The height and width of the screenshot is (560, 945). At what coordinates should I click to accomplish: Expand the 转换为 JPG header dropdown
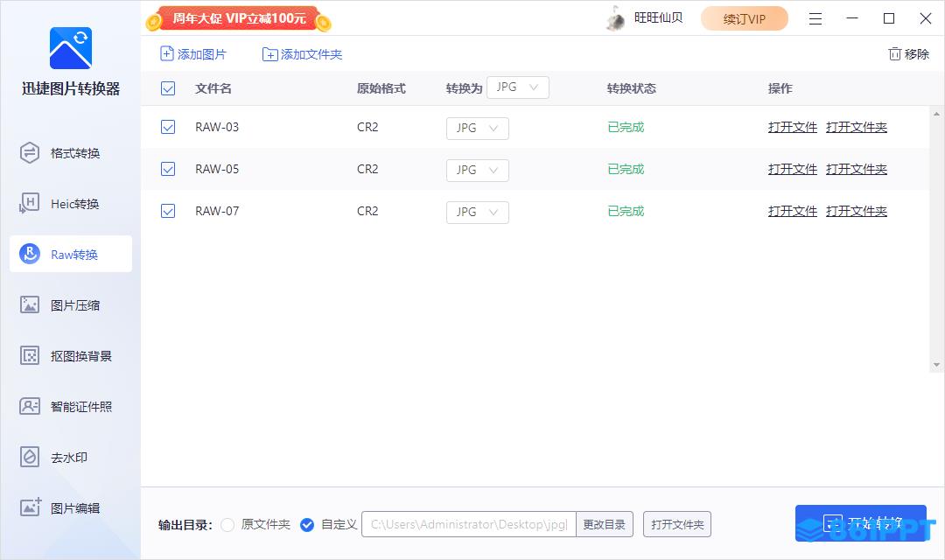(517, 87)
